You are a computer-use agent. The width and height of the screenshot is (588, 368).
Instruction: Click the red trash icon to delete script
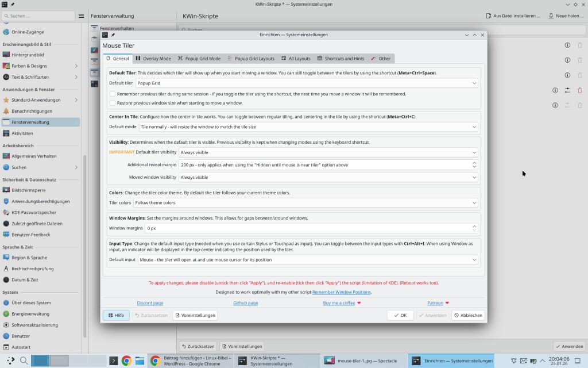pos(579,90)
